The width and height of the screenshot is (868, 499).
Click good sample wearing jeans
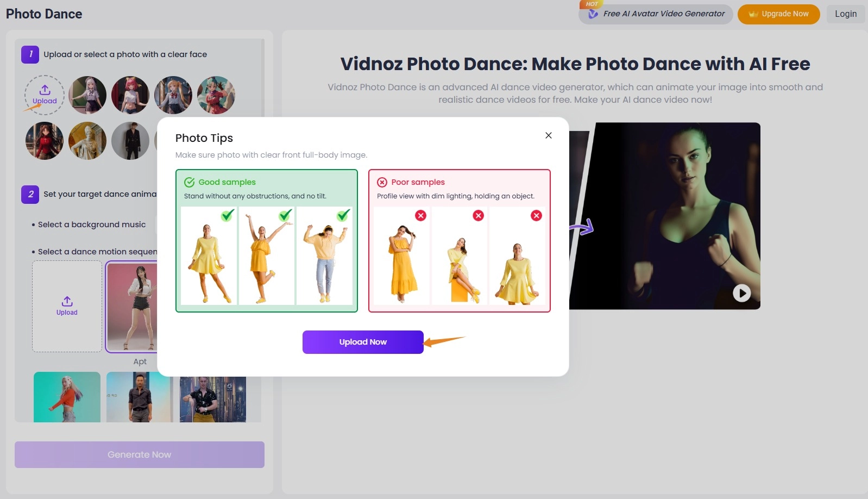point(324,255)
